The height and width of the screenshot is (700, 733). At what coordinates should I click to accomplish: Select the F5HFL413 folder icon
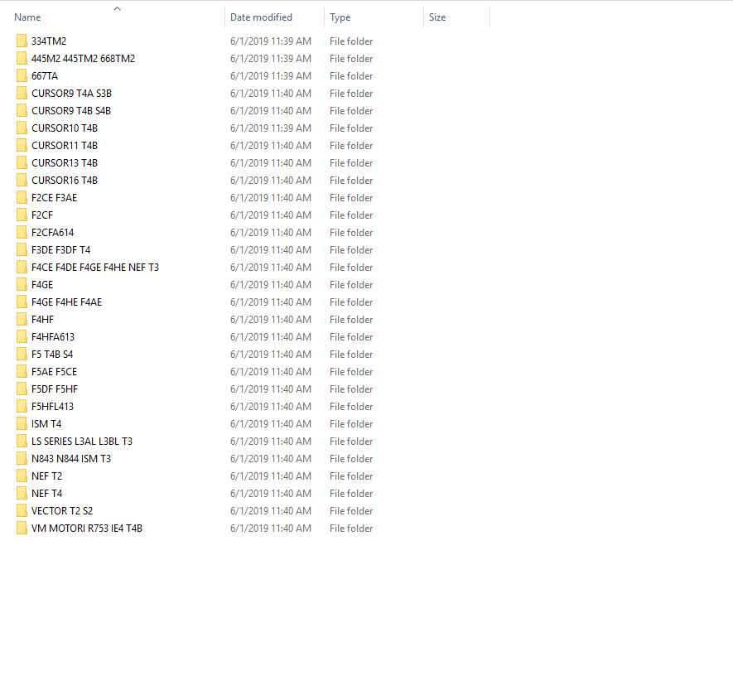(x=22, y=407)
